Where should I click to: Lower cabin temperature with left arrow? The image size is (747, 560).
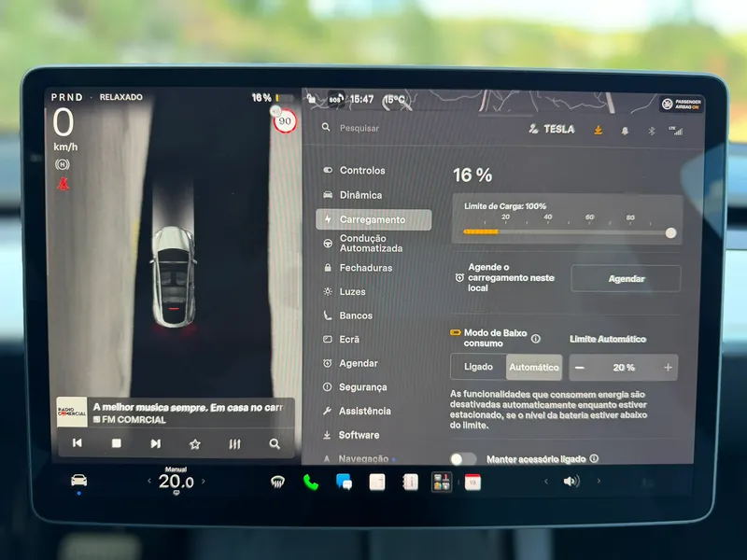[149, 481]
